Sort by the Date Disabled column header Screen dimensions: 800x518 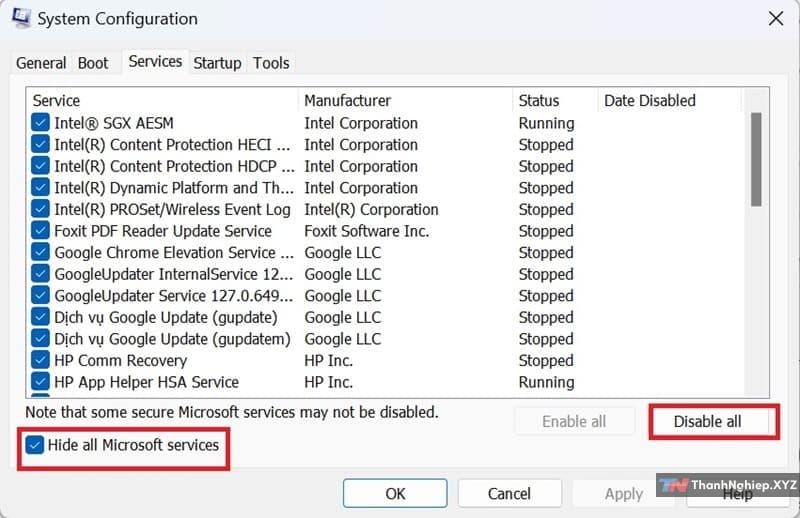pyautogui.click(x=669, y=101)
